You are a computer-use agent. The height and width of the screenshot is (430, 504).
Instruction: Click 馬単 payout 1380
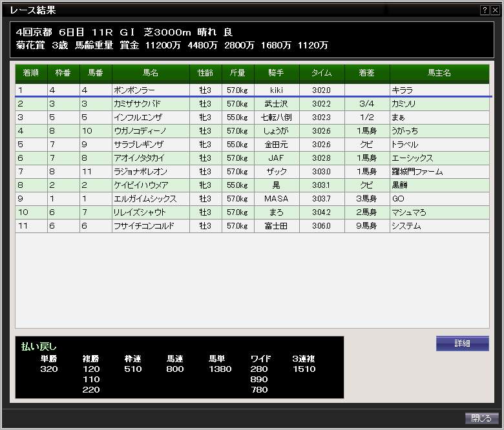220,369
